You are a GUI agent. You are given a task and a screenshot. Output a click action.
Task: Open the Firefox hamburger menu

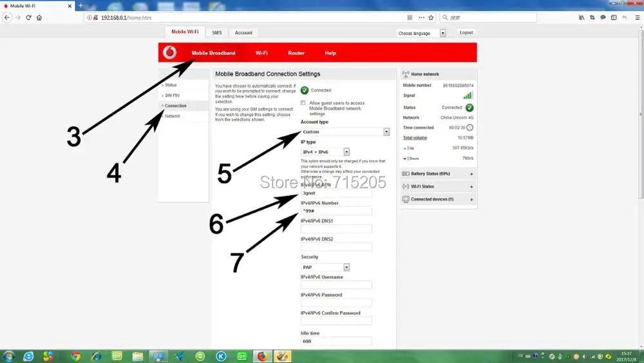[638, 17]
